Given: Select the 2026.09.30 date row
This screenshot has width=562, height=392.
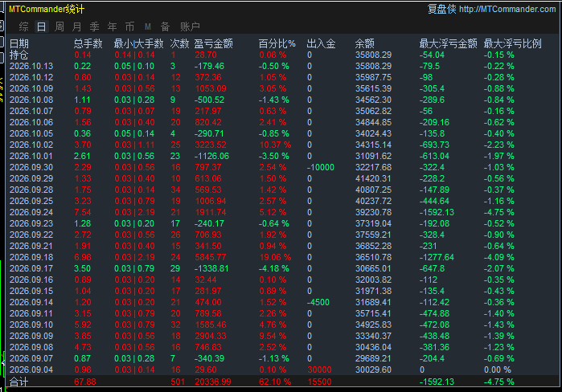Looking at the screenshot, I should coord(31,167).
